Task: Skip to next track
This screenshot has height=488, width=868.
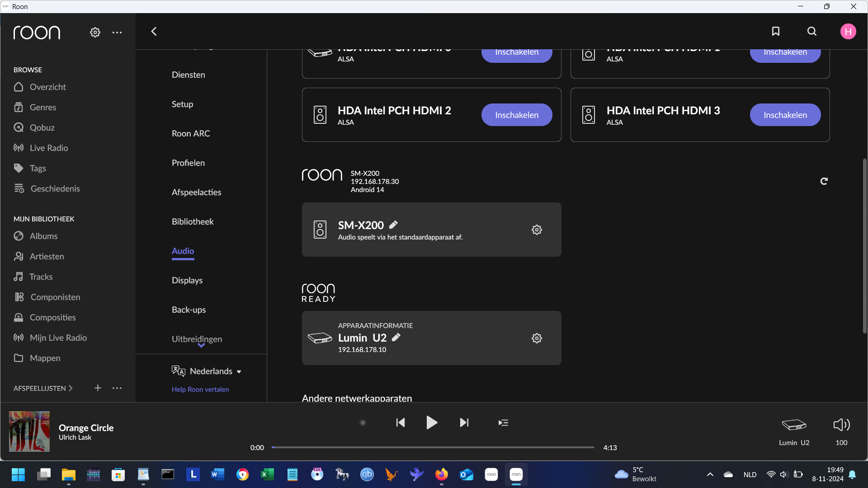Action: [464, 422]
